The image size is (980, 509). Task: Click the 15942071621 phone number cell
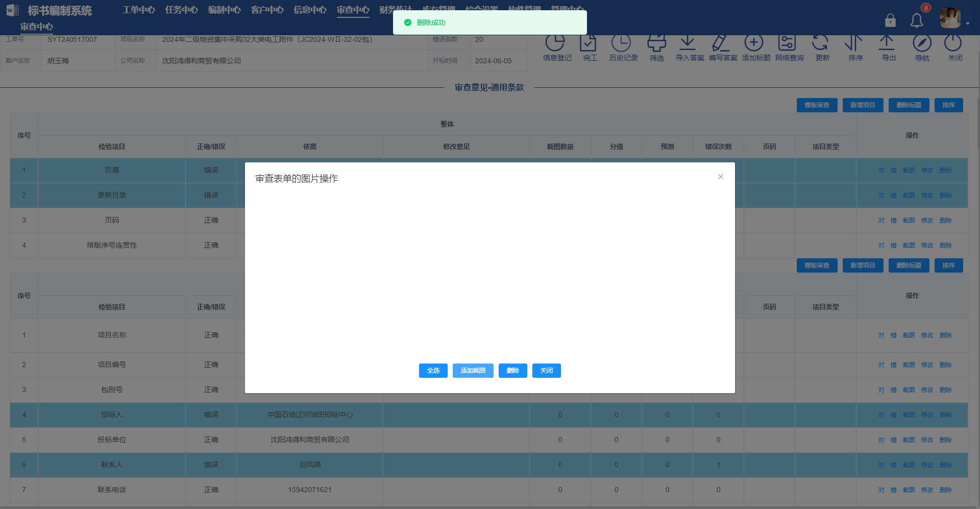pyautogui.click(x=310, y=490)
